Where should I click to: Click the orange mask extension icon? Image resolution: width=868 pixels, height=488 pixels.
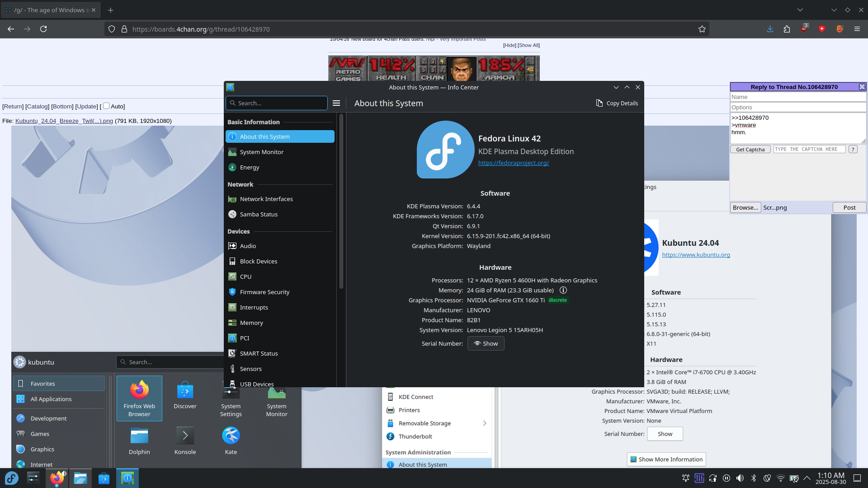point(840,29)
